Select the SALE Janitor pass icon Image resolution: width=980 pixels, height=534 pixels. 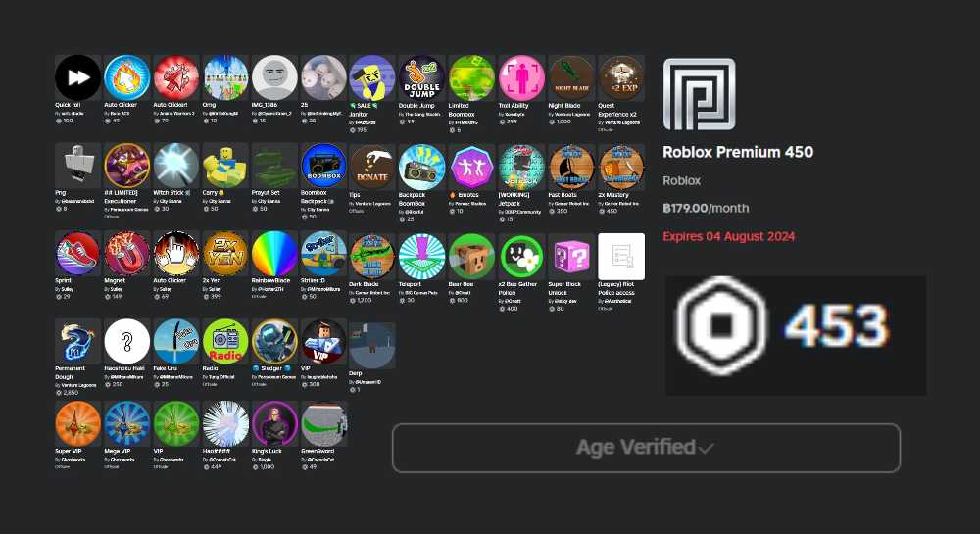[x=372, y=78]
